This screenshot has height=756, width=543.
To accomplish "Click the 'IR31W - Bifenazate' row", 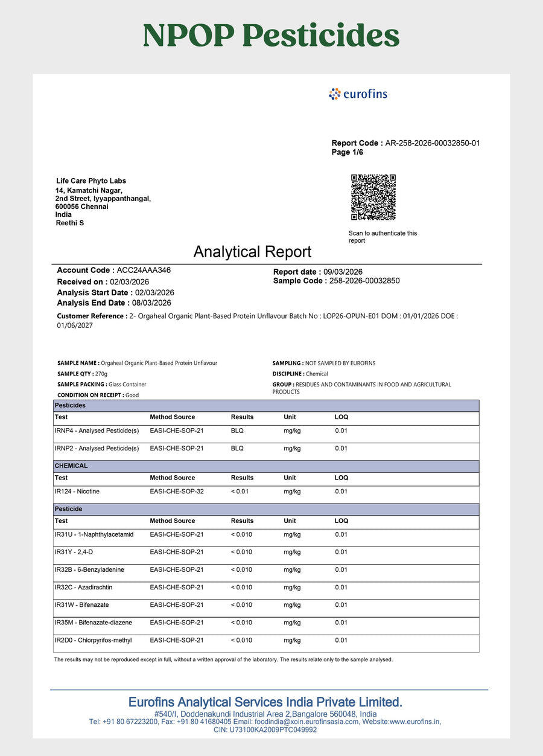I will tap(266, 608).
